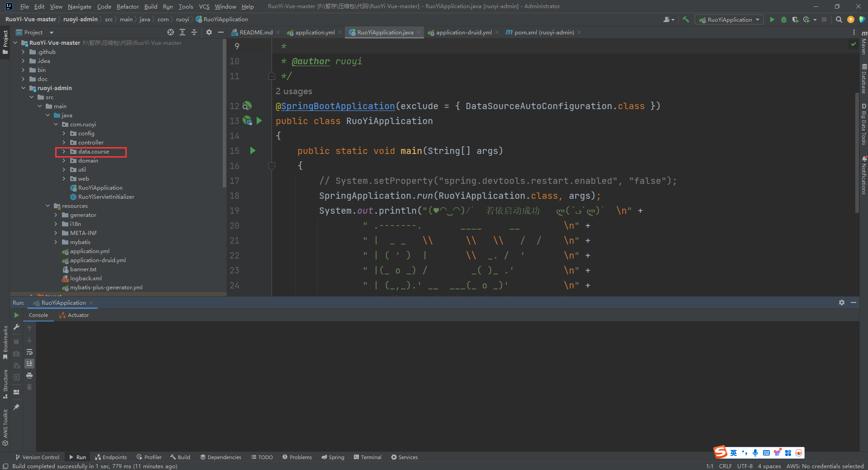868x470 pixels.
Task: Open the Refactor menu
Action: click(x=128, y=6)
